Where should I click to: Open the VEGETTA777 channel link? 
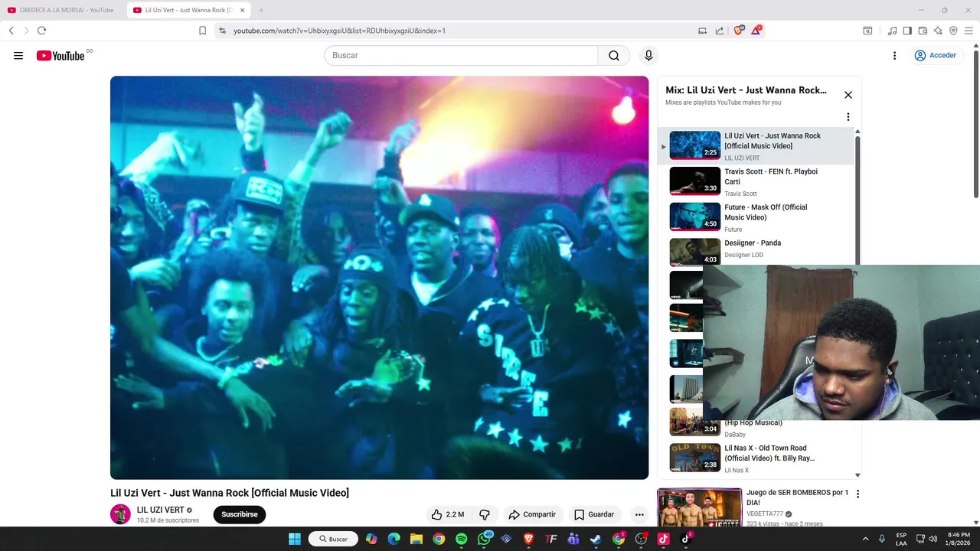pyautogui.click(x=765, y=514)
